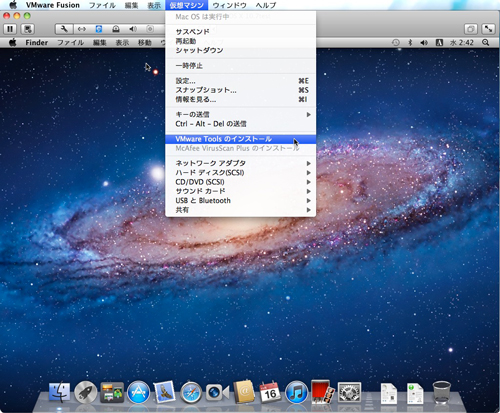The image size is (500, 413).
Task: Expand the サウンド カード submenu
Action: click(x=240, y=191)
